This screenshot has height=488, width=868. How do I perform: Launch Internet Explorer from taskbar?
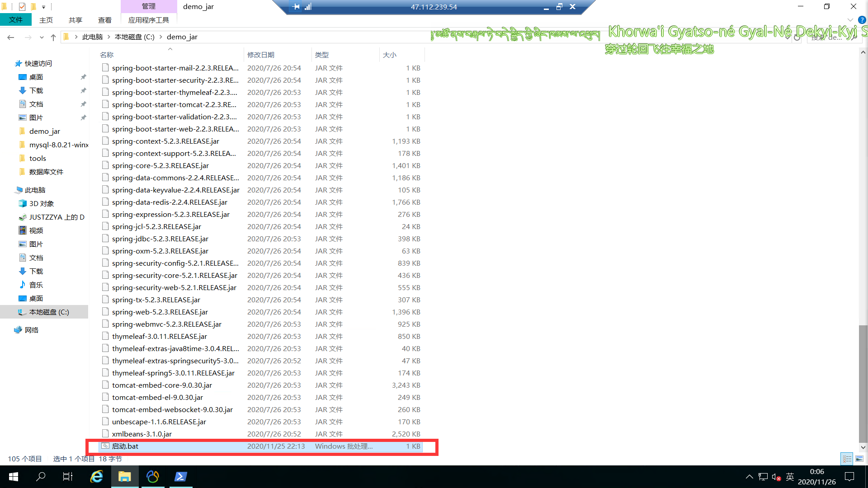pyautogui.click(x=97, y=477)
